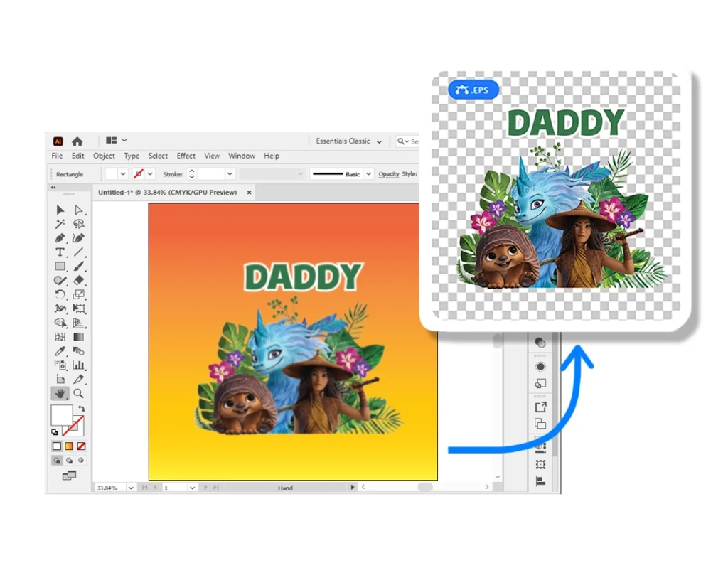Select the Zoom magnifier tool
The width and height of the screenshot is (728, 563).
[79, 393]
